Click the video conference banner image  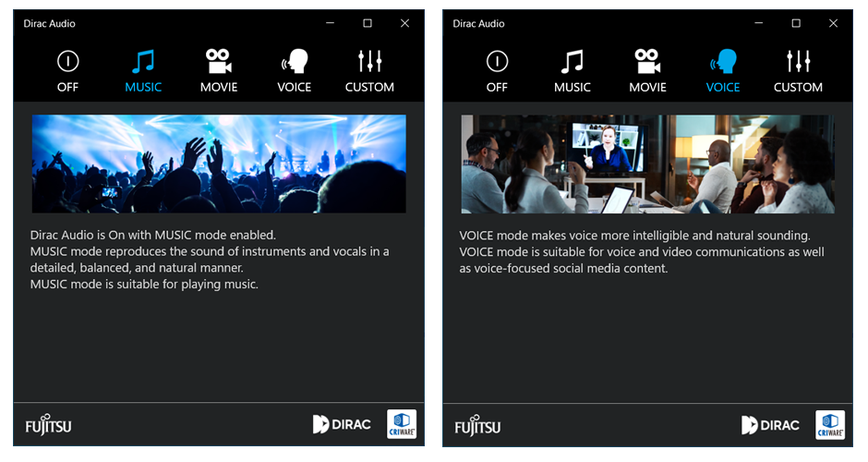pos(647,164)
